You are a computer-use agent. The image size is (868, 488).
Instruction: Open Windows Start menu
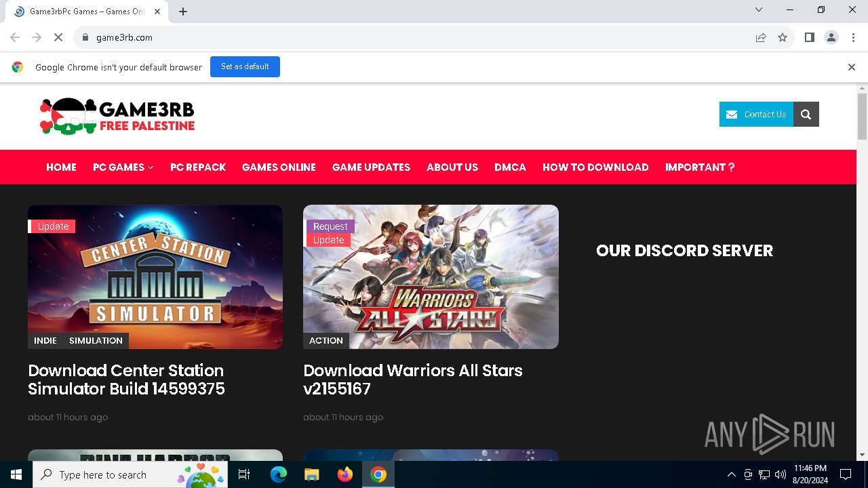point(16,474)
